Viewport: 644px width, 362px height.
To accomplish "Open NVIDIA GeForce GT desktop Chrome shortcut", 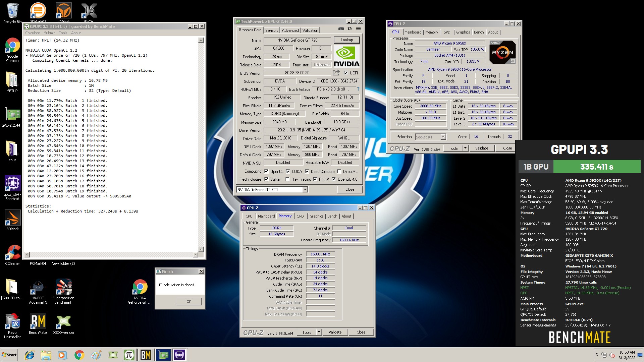I will [140, 292].
